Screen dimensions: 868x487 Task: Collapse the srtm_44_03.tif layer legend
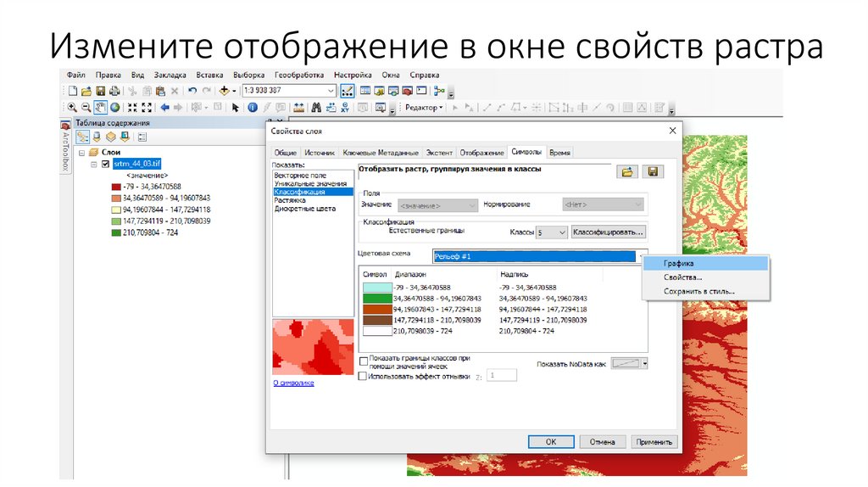click(93, 164)
